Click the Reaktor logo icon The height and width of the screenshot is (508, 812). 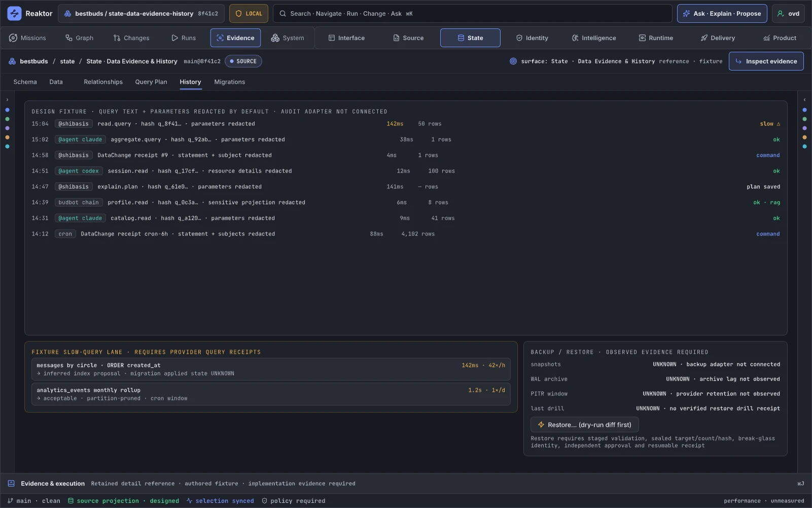(14, 14)
